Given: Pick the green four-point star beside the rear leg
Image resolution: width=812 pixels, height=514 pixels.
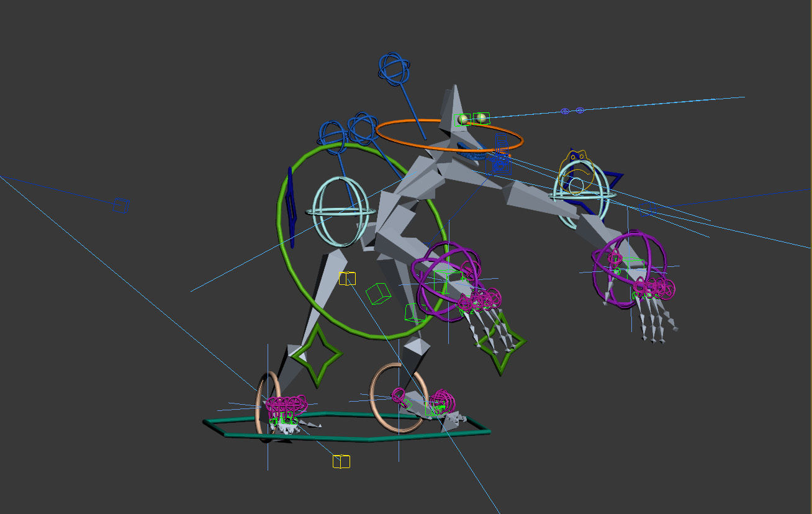Looking at the screenshot, I should pos(317,355).
